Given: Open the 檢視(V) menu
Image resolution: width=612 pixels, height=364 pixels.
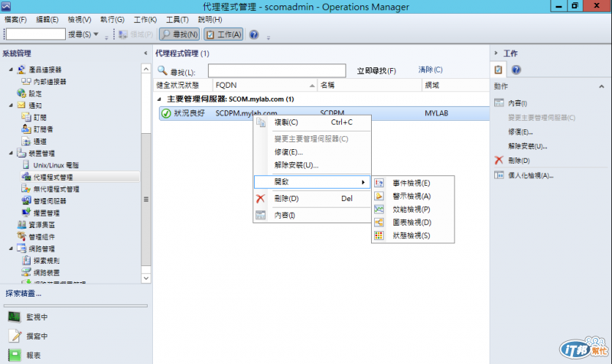Looking at the screenshot, I should pos(80,20).
